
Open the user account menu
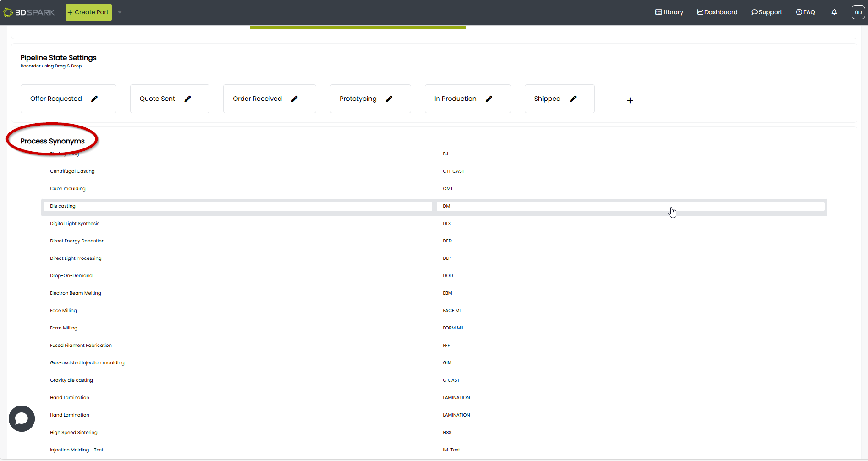[858, 12]
